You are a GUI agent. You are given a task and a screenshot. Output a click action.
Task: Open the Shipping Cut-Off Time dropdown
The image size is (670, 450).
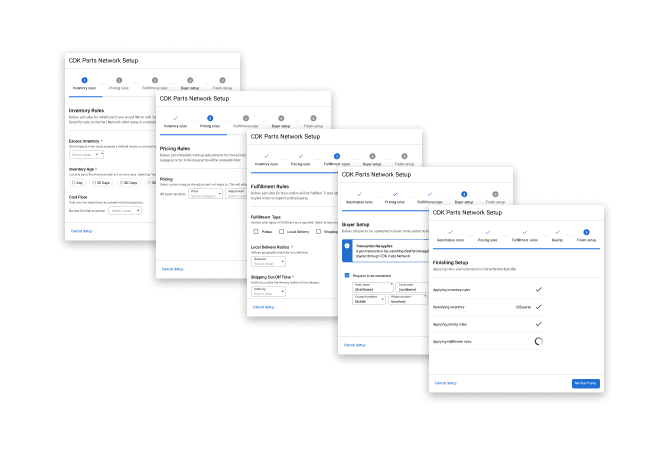click(x=268, y=291)
